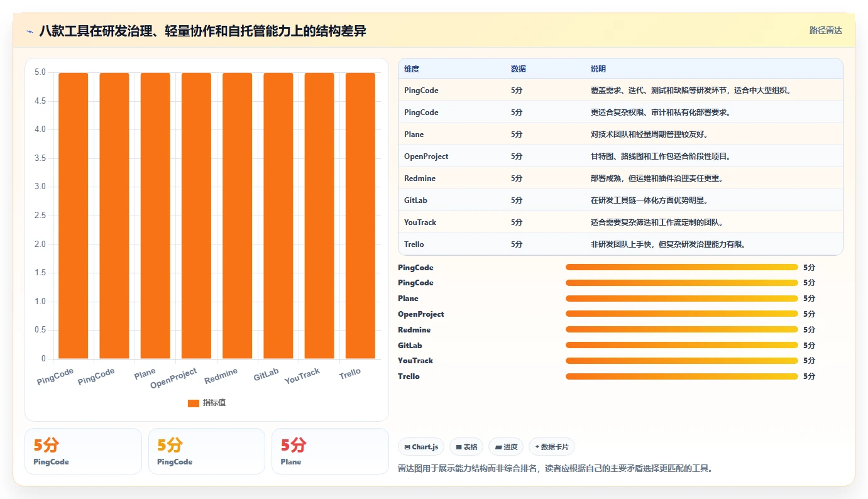The image size is (868, 499).
Task: Click the Plane bar in the chart
Action: pos(155,216)
